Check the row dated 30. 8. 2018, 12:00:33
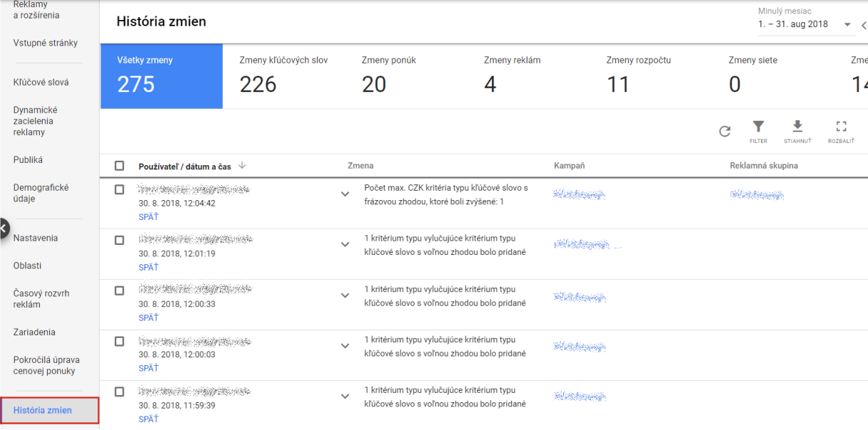Viewport: 868px width, 430px height. 120,290
